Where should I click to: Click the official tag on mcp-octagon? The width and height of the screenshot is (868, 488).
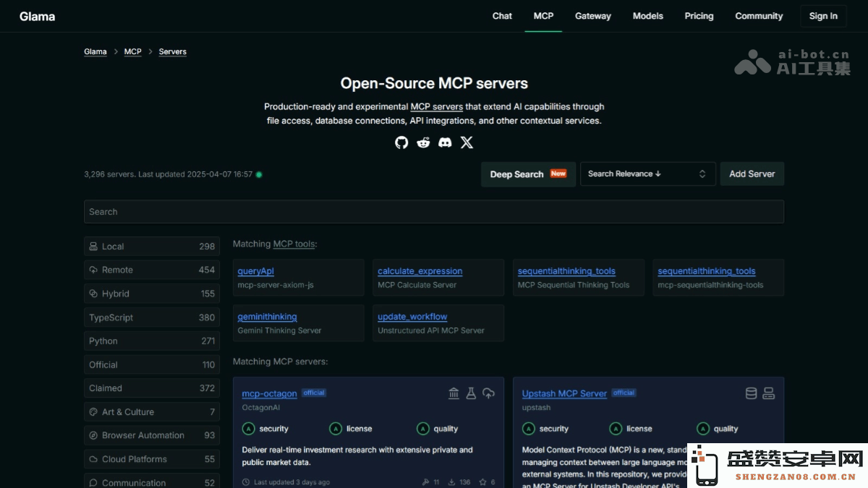point(314,393)
